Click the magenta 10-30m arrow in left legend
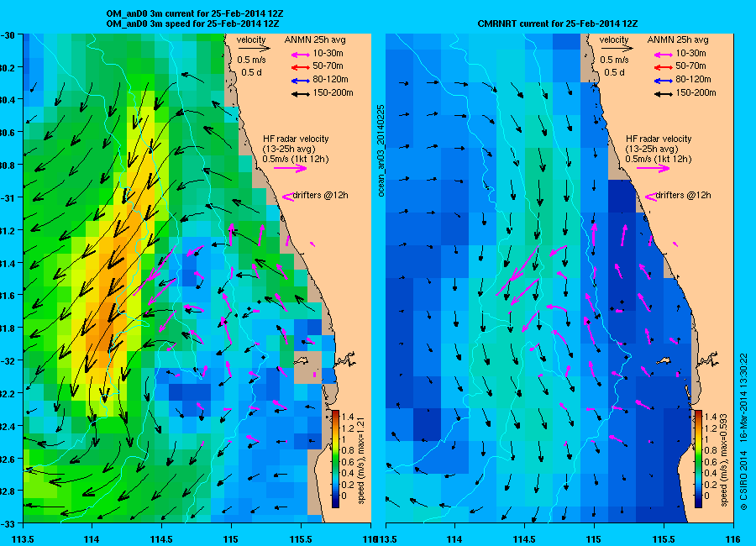Viewport: 756px width, 546px height. pyautogui.click(x=301, y=55)
